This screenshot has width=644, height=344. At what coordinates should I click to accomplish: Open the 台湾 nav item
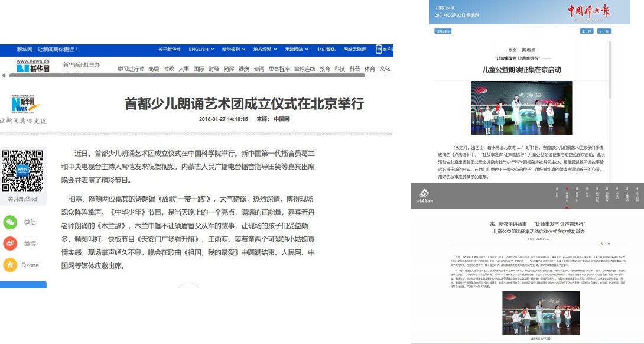point(259,69)
